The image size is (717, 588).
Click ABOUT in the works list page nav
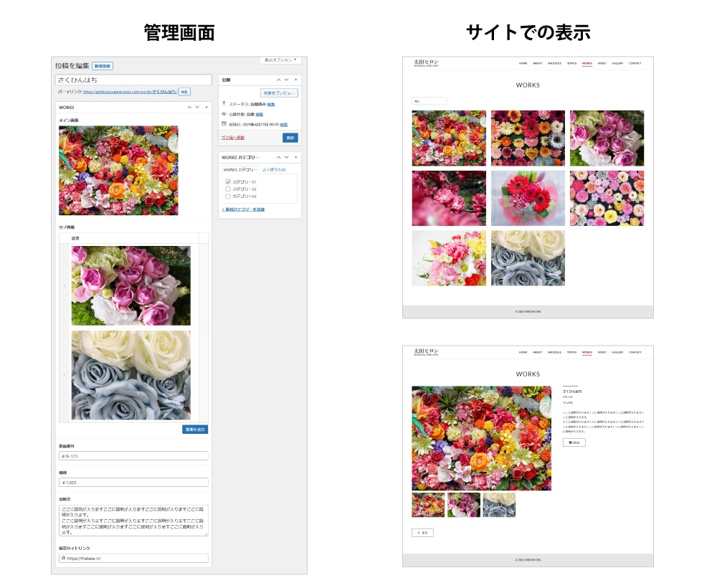coord(538,64)
